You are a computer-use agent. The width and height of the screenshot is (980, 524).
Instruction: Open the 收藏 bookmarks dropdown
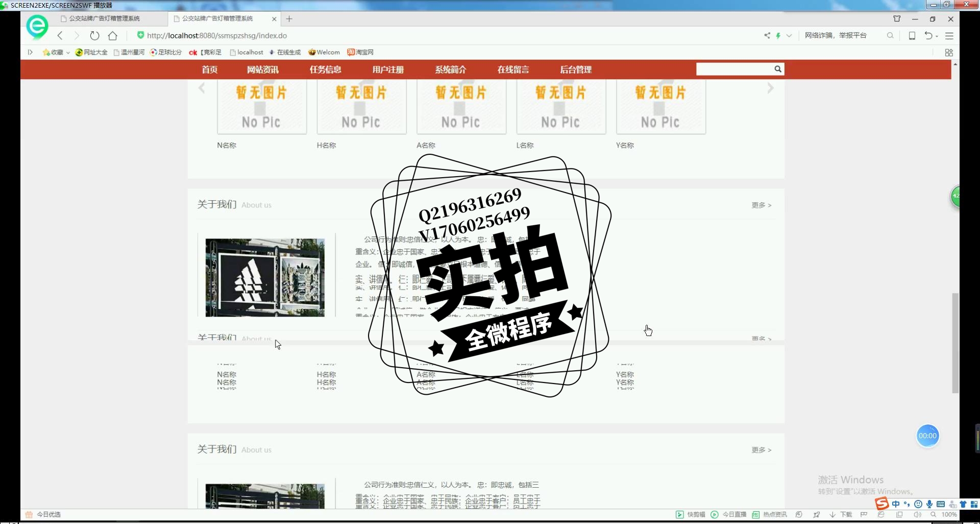(56, 52)
